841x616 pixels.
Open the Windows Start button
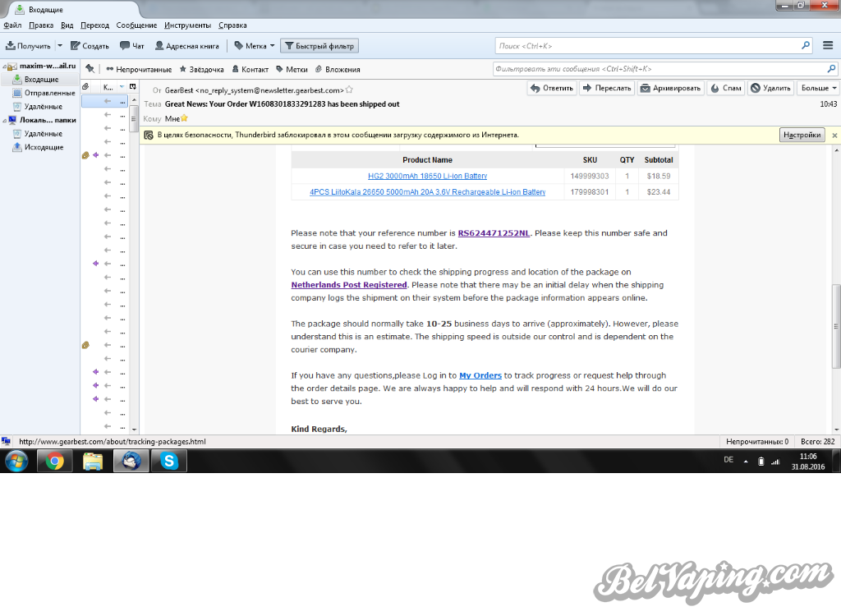[x=16, y=461]
